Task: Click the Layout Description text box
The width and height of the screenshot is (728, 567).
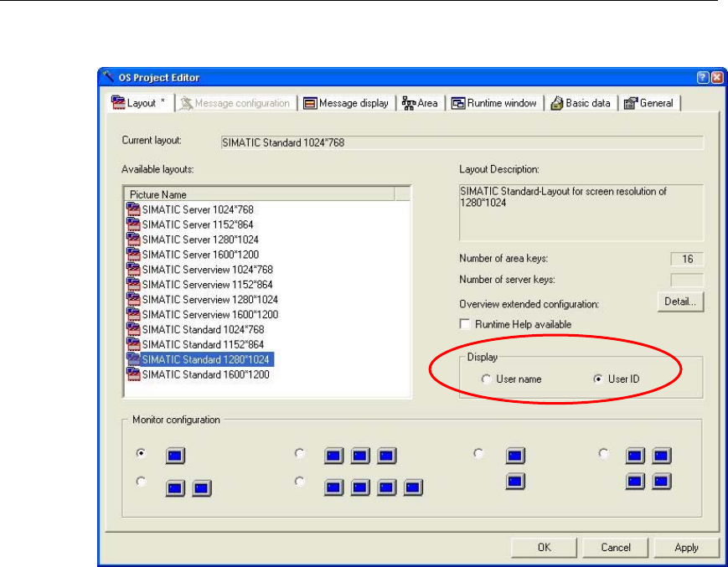Action: tap(581, 213)
